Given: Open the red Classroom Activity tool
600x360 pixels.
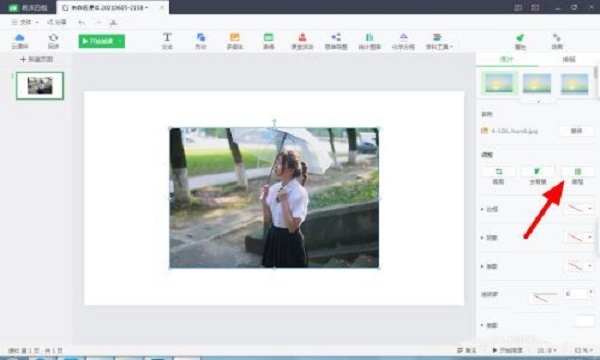Looking at the screenshot, I should [302, 41].
